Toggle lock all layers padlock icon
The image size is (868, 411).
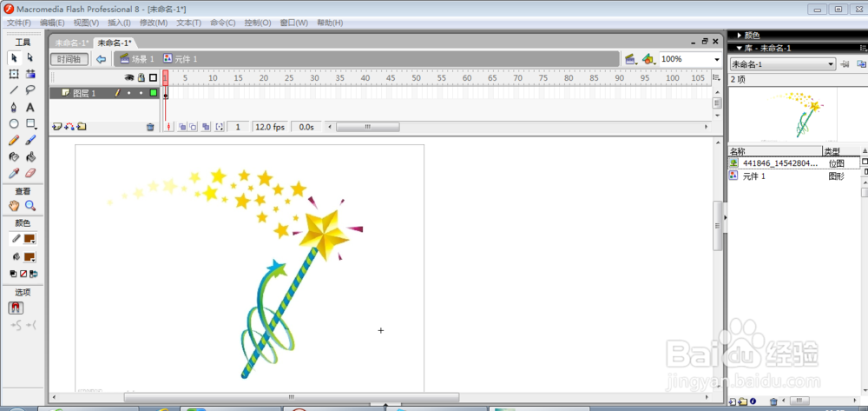coord(141,77)
